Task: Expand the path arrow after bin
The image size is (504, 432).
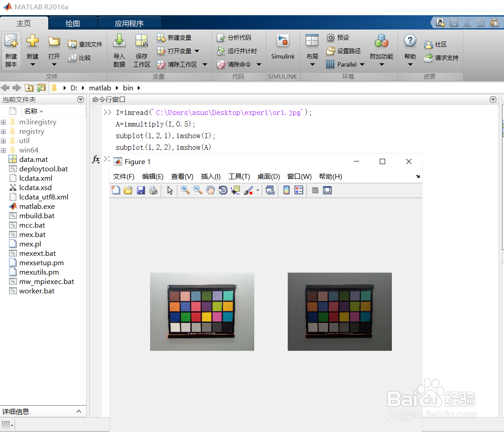Action: 139,88
